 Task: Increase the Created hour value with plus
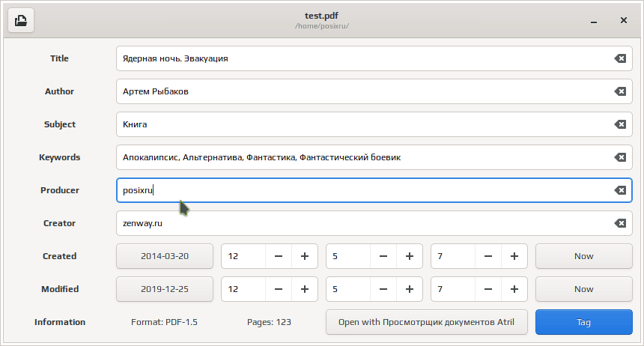click(305, 256)
